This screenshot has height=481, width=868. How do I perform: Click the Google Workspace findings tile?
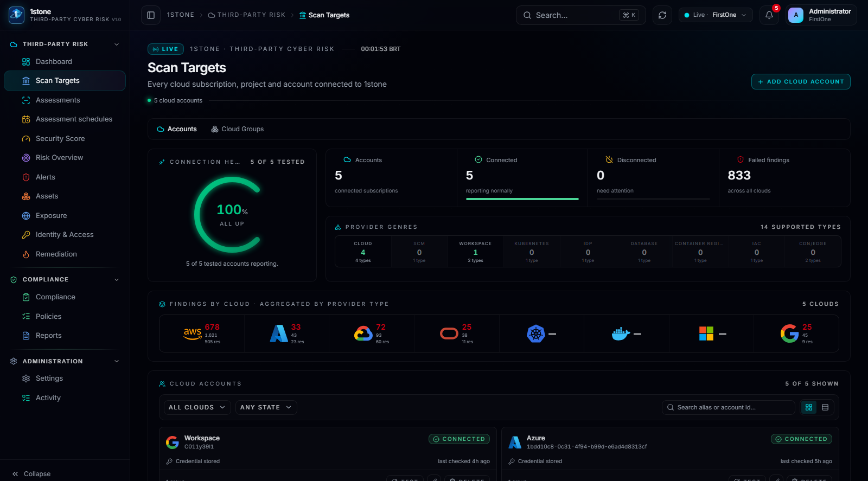pyautogui.click(x=796, y=334)
